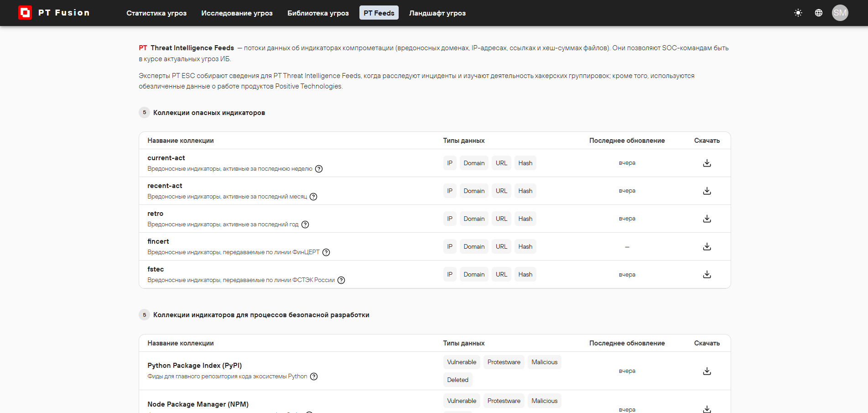This screenshot has width=868, height=413.
Task: Click the безопасной разработки collections heading
Action: (x=261, y=315)
